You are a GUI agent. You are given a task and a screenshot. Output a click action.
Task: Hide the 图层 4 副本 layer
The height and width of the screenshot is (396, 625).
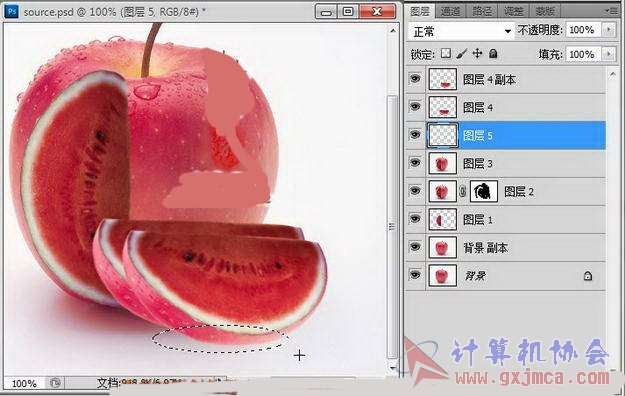point(415,79)
